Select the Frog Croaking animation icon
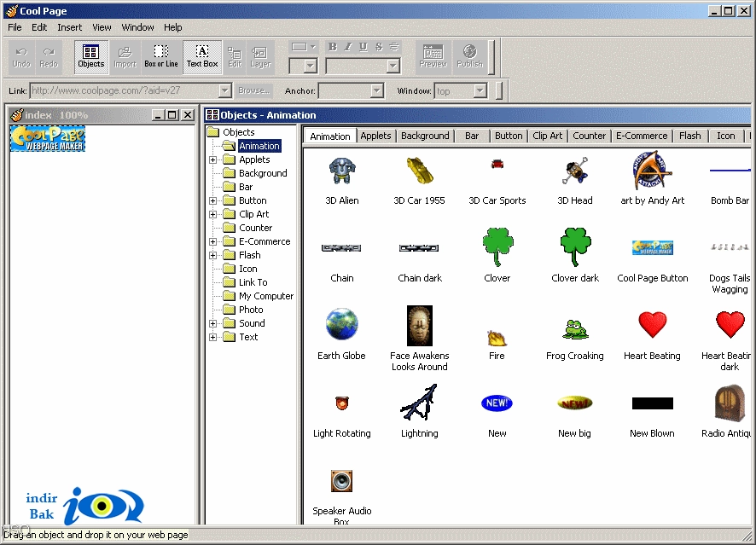Viewport: 756px width, 545px height. (575, 329)
